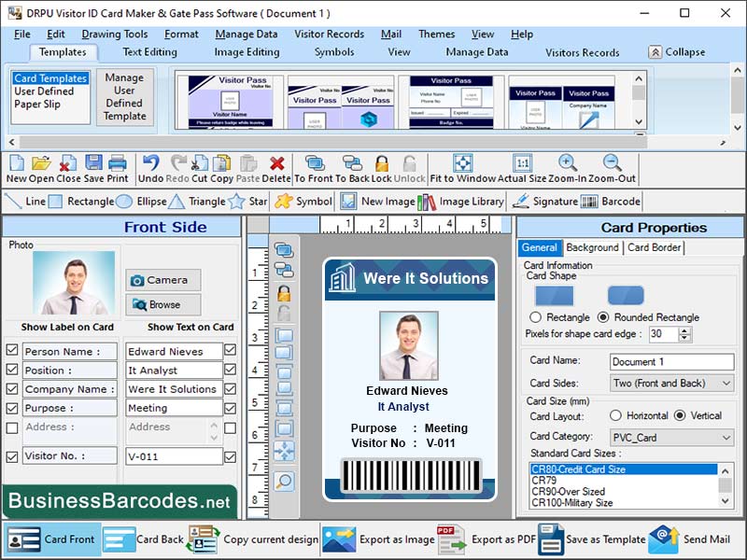
Task: Toggle show text checkbox for Meeting
Action: (230, 408)
